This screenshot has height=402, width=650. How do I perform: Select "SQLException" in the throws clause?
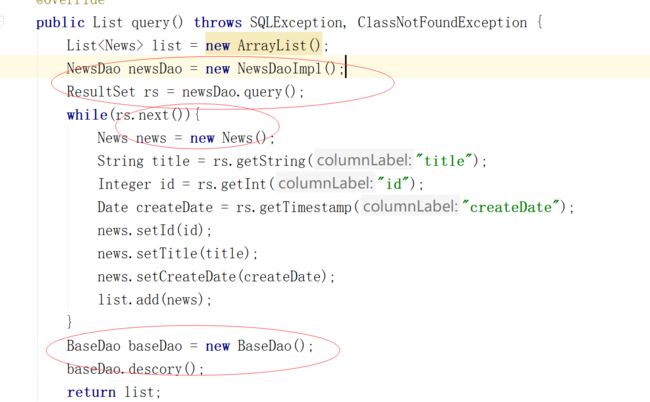[x=296, y=22]
